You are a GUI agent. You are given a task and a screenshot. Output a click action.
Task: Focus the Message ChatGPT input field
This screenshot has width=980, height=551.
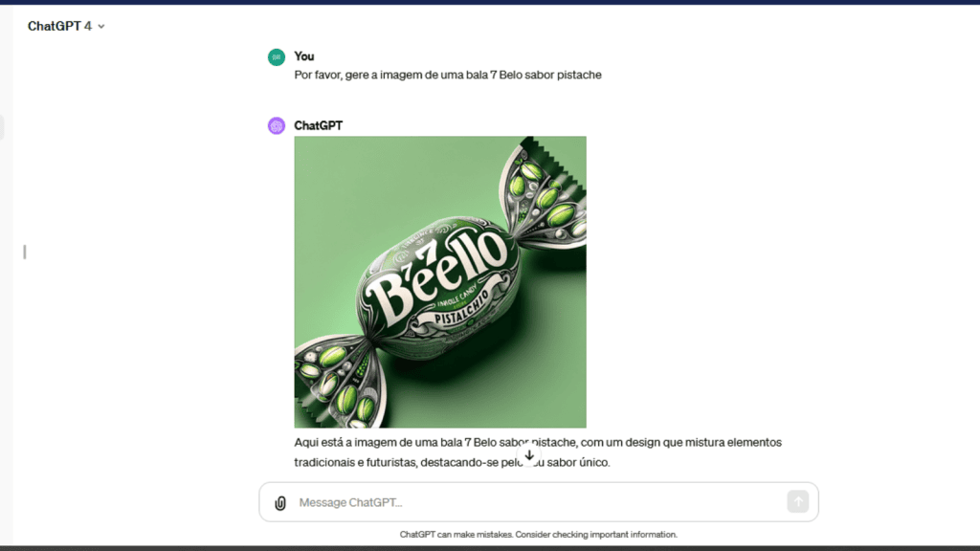coord(539,502)
